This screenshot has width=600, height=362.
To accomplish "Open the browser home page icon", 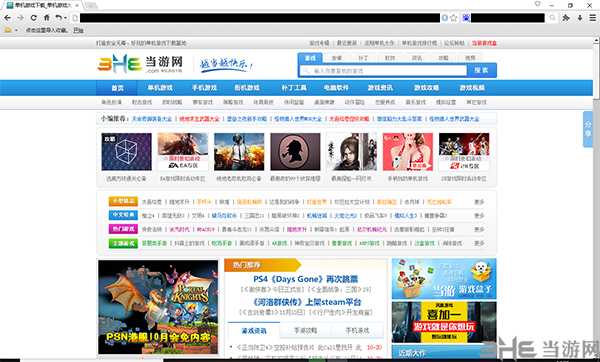I will [x=46, y=18].
